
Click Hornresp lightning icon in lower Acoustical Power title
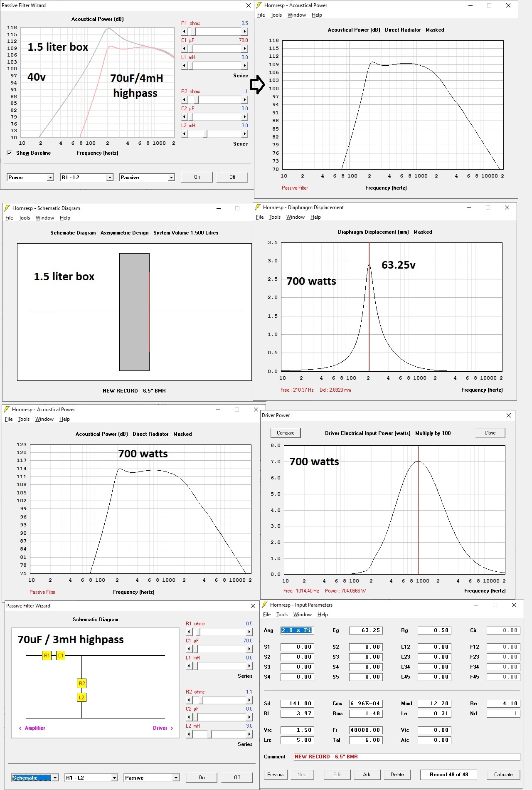[x=7, y=410]
